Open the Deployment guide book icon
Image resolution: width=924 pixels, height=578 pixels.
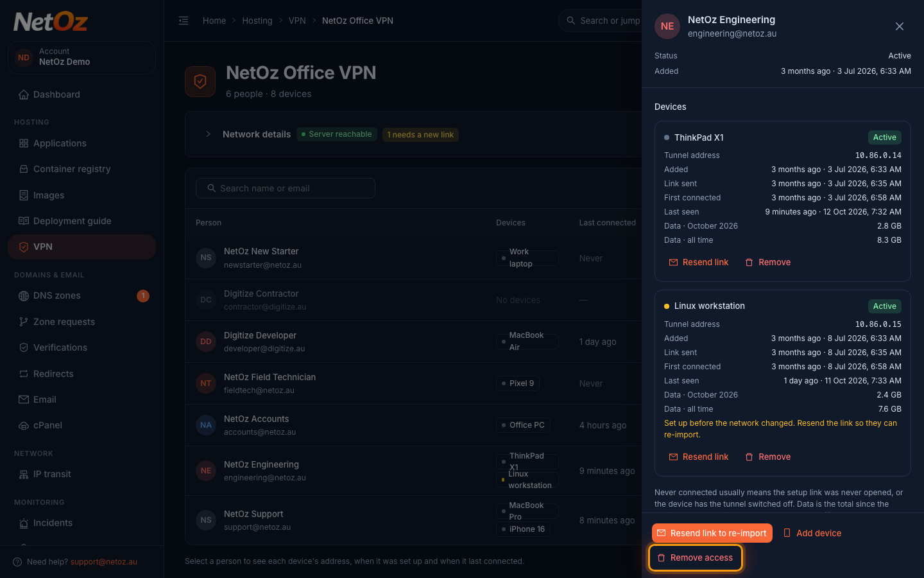coord(24,221)
